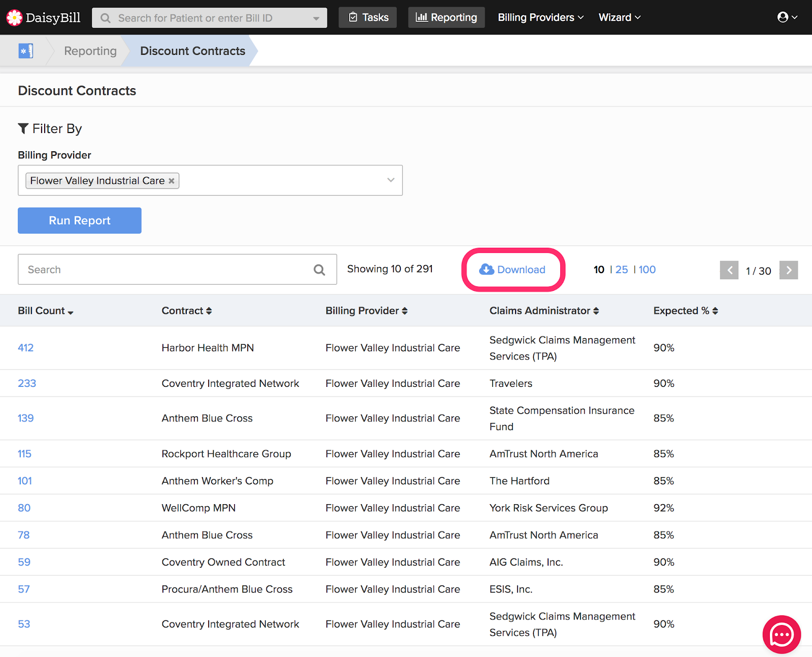This screenshot has height=657, width=812.
Task: Open the user account menu icon
Action: [787, 17]
